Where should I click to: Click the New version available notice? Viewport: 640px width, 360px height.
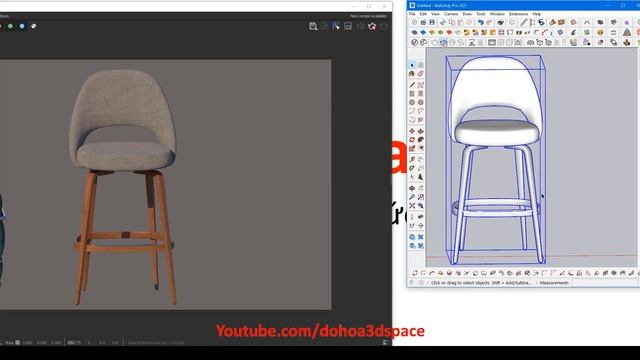(368, 16)
